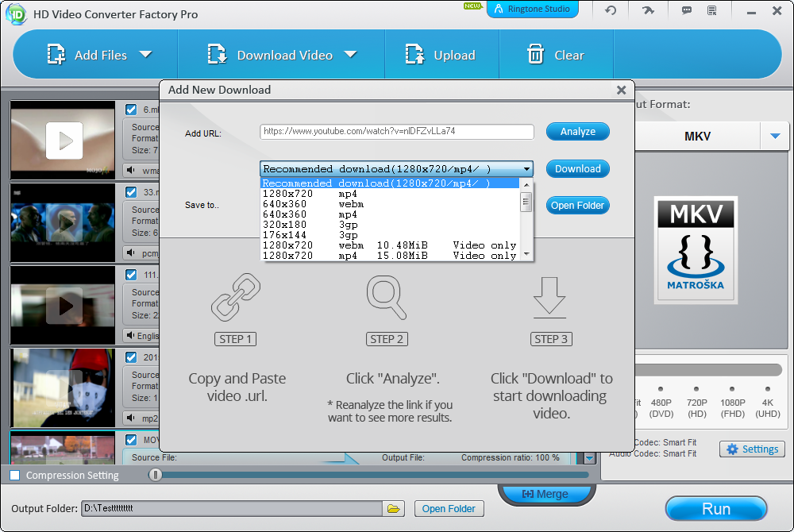
Task: Click the Clear trash icon
Action: tap(535, 54)
